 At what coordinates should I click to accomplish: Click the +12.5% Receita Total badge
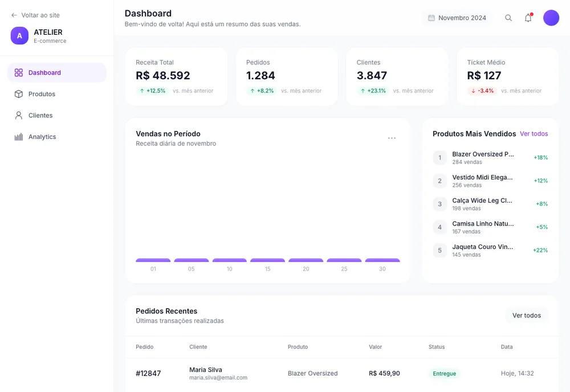(x=153, y=91)
